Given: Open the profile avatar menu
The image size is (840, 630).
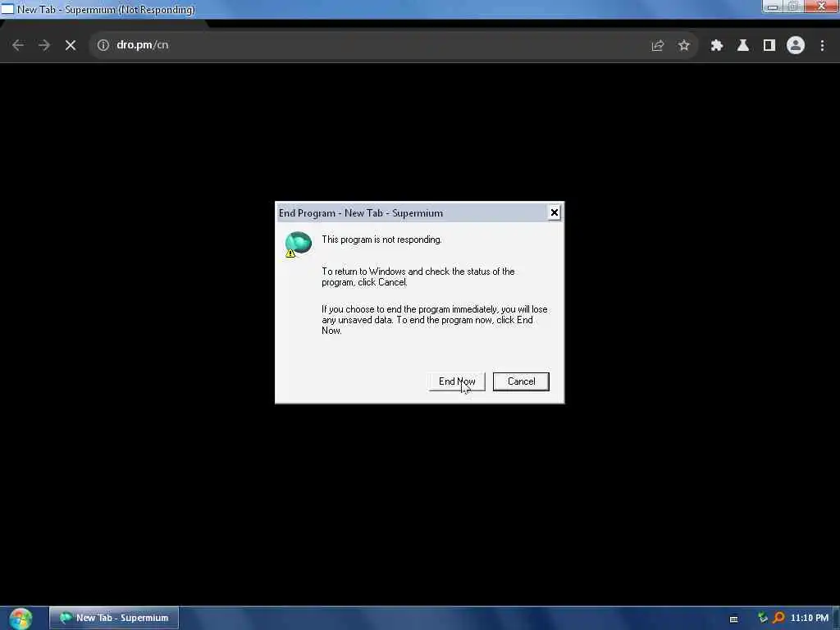Looking at the screenshot, I should [x=796, y=46].
